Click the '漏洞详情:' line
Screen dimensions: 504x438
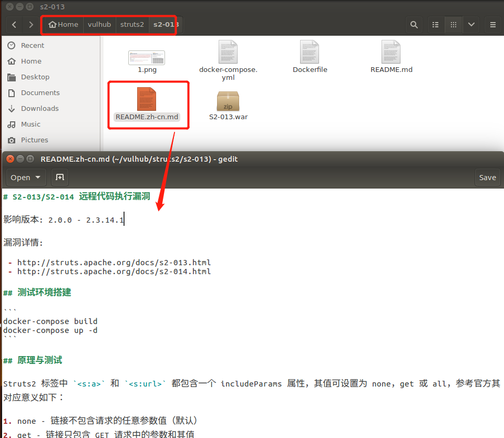[23, 243]
